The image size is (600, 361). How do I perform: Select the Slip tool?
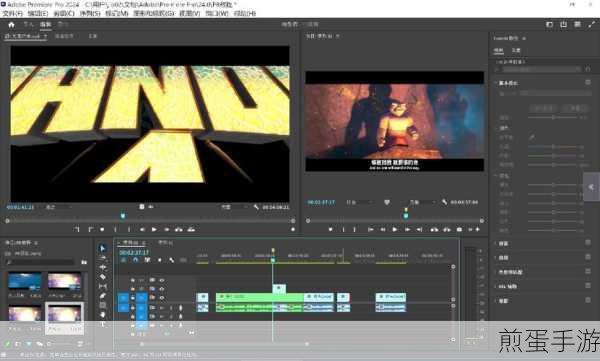[x=103, y=286]
